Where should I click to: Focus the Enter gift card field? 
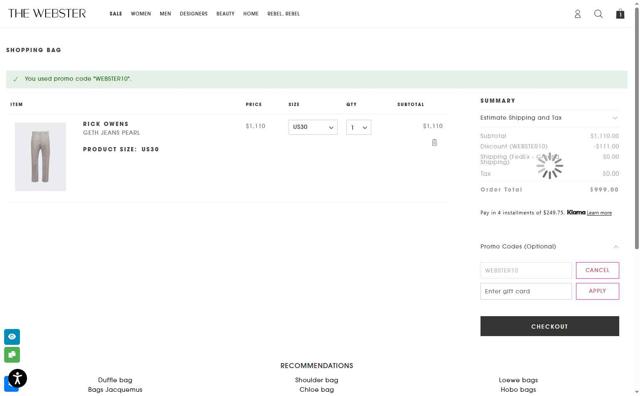pos(526,291)
